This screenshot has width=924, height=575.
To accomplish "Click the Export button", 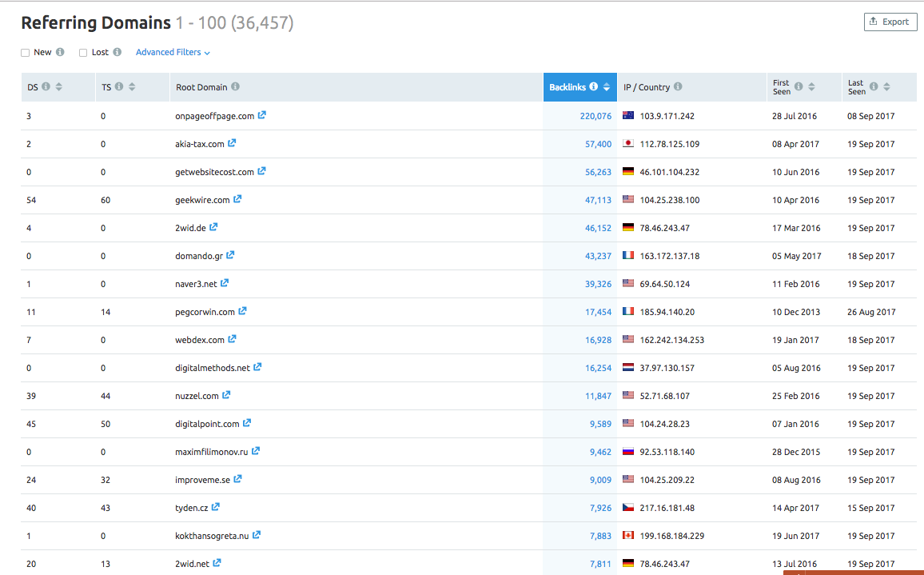I will tap(890, 22).
